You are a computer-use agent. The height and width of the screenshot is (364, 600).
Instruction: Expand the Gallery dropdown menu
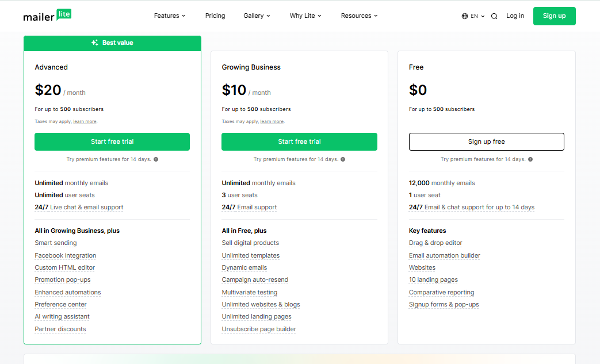(x=257, y=16)
